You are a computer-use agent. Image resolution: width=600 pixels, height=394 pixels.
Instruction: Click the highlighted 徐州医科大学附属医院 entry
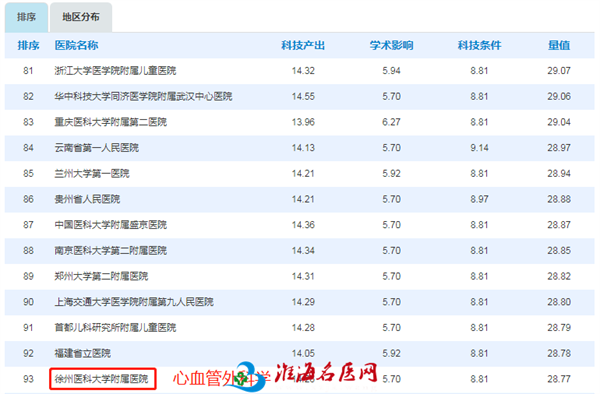[x=103, y=379]
